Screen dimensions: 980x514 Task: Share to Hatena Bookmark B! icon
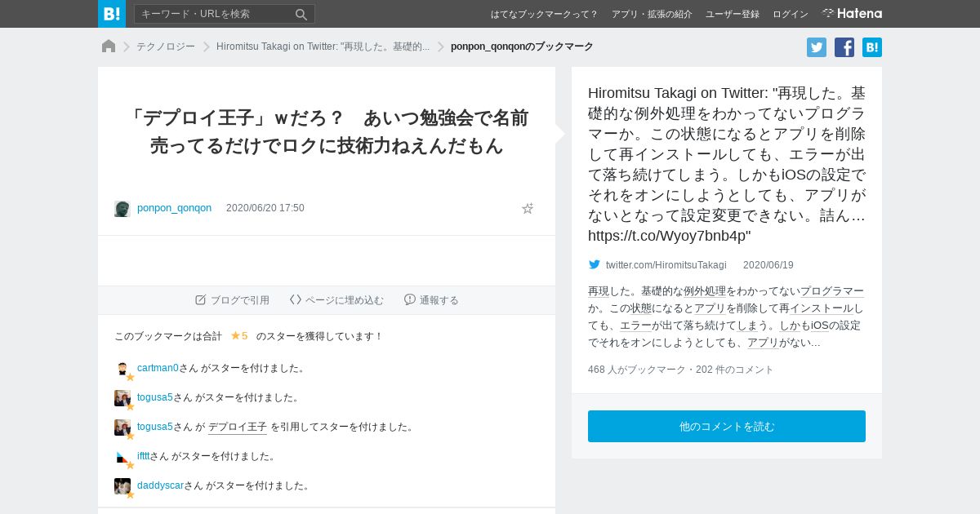pyautogui.click(x=872, y=47)
